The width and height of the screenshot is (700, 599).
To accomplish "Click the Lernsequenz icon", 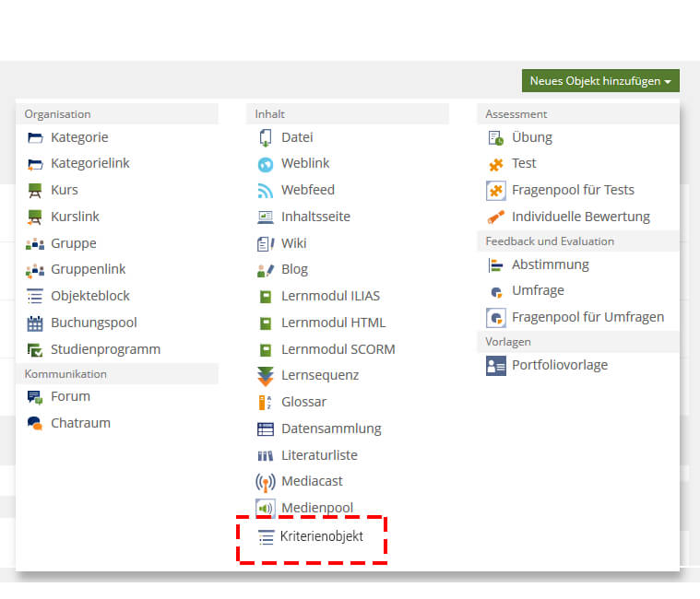I will tap(266, 376).
